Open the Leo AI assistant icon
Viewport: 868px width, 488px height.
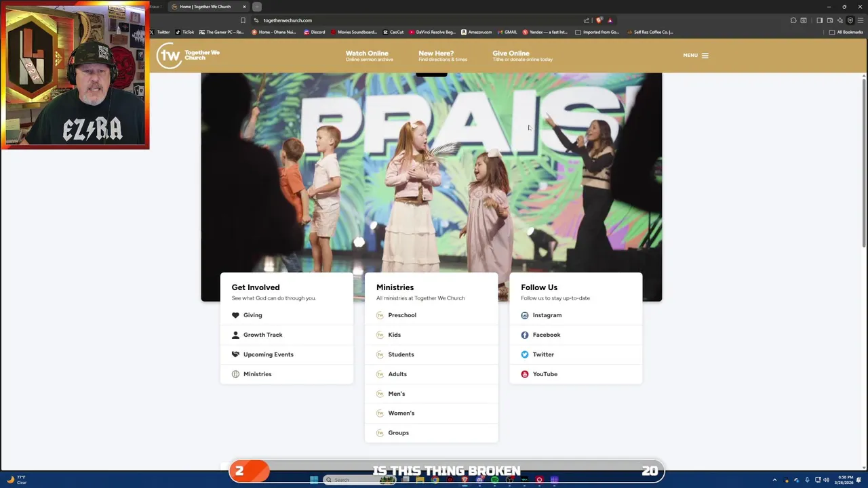(x=840, y=20)
